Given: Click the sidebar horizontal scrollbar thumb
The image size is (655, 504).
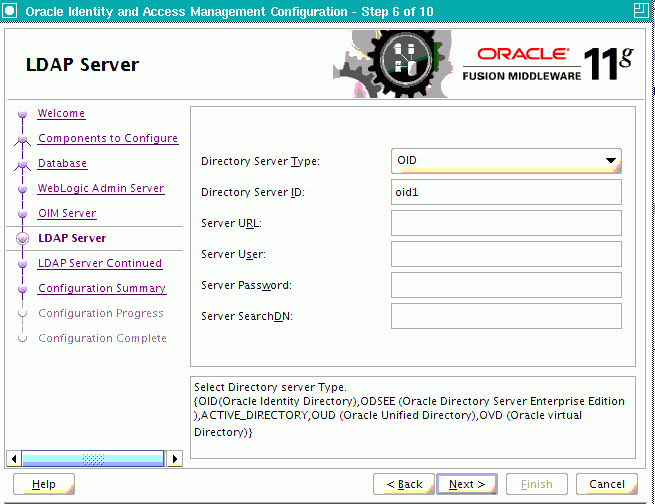Looking at the screenshot, I should (x=93, y=459).
